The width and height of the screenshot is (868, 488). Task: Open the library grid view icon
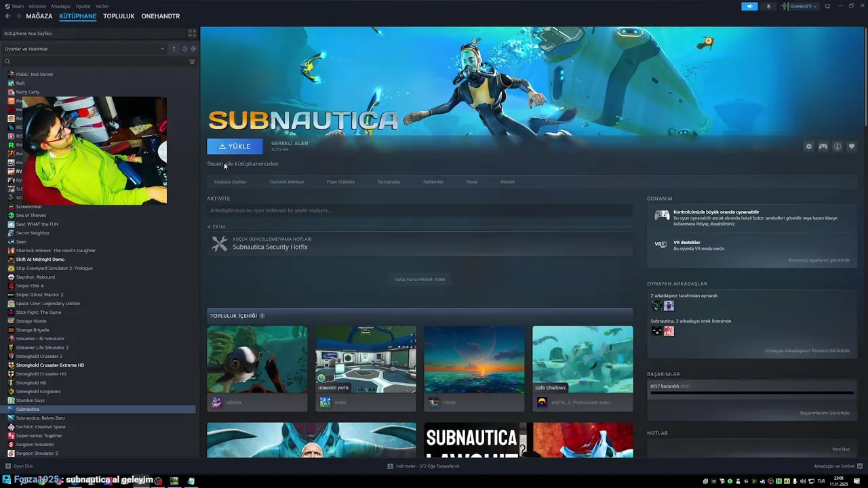pos(192,33)
